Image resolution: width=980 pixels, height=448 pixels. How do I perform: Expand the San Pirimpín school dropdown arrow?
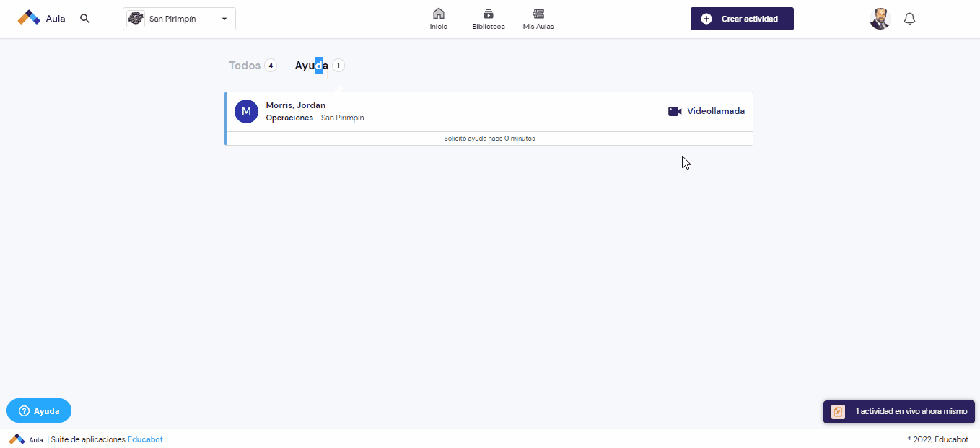224,19
